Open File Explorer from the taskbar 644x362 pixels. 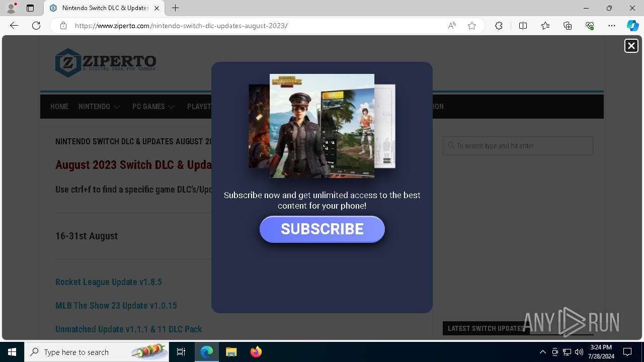pyautogui.click(x=231, y=352)
